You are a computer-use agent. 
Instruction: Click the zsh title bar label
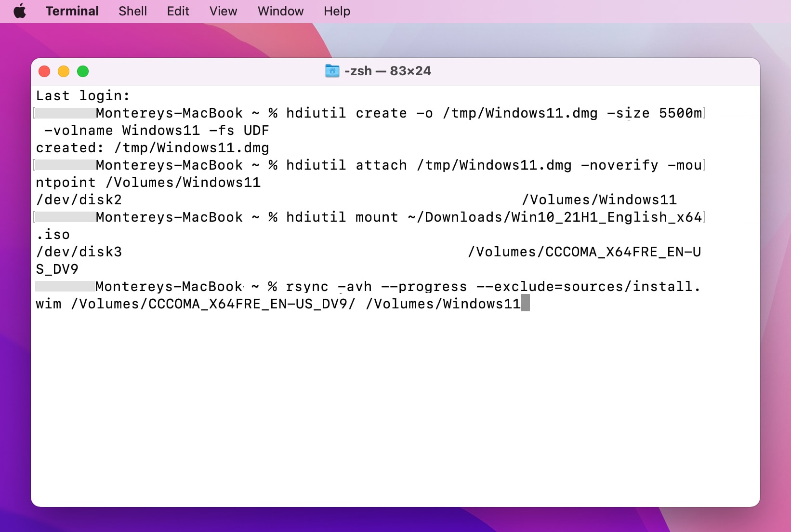pos(359,71)
